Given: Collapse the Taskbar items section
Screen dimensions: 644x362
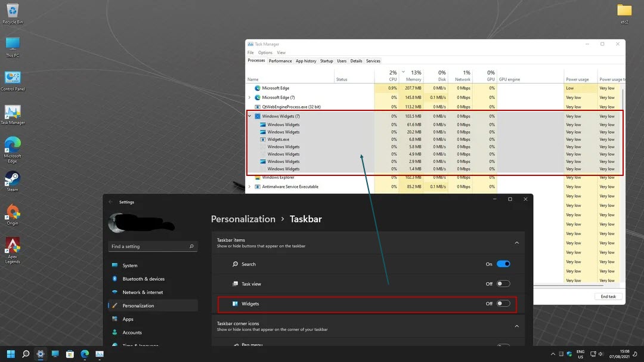Looking at the screenshot, I should (x=516, y=243).
